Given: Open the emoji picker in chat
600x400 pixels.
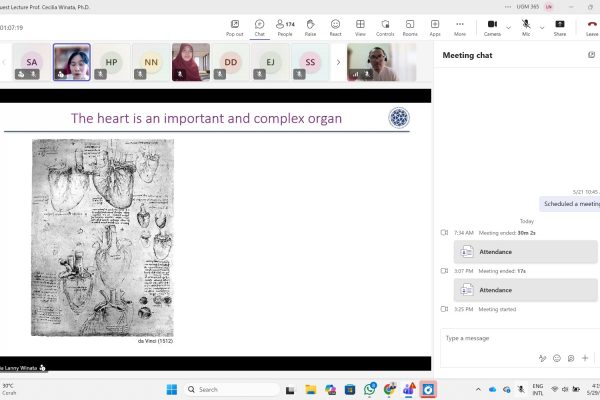Looking at the screenshot, I should click(x=557, y=358).
